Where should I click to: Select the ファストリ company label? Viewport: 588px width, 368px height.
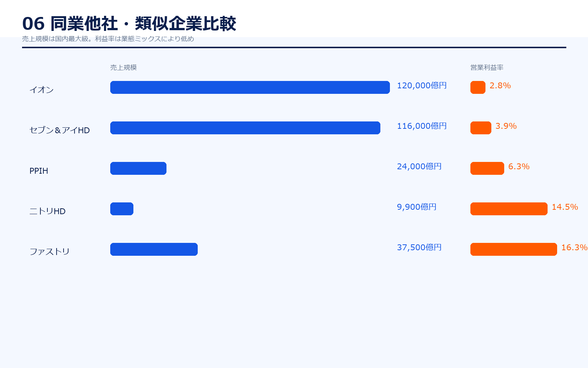click(x=50, y=251)
